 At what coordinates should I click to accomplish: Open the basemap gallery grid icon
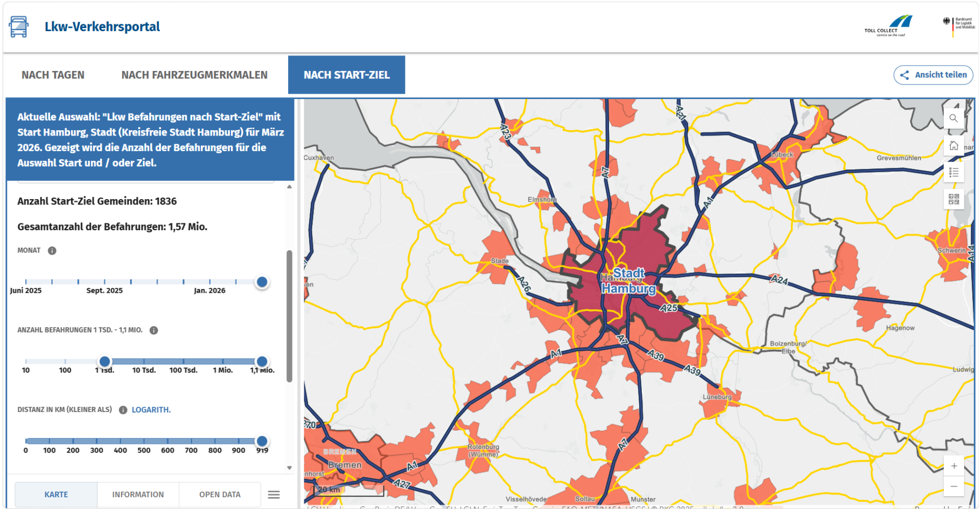[x=953, y=199]
